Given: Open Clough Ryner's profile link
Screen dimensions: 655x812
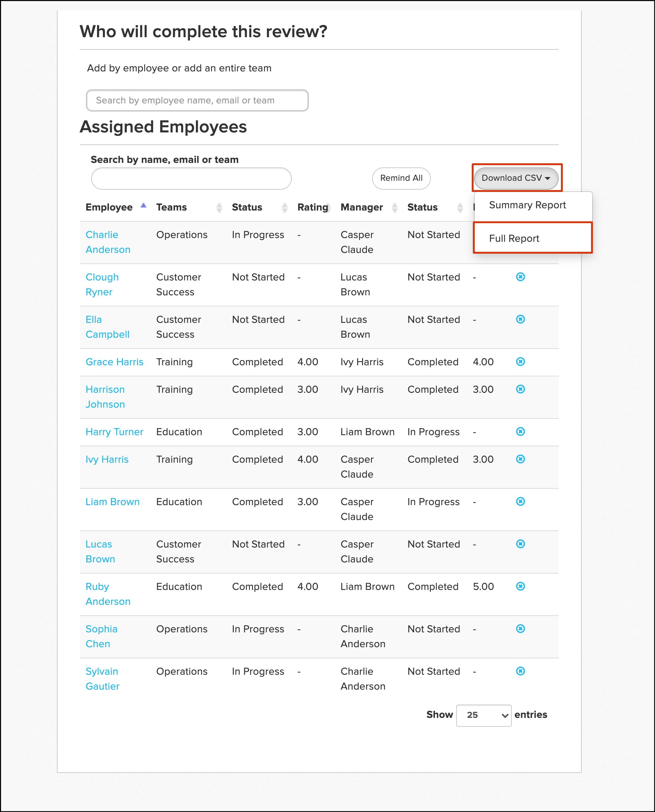Looking at the screenshot, I should (x=102, y=284).
